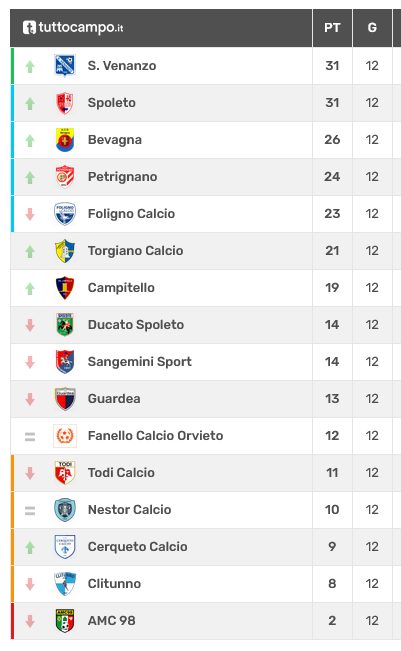Open the Cerqueto Calcio team link

click(x=137, y=546)
